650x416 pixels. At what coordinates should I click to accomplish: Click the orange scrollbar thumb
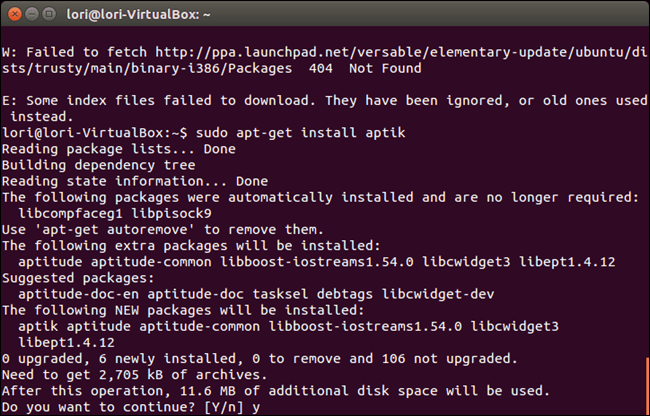(x=645, y=385)
